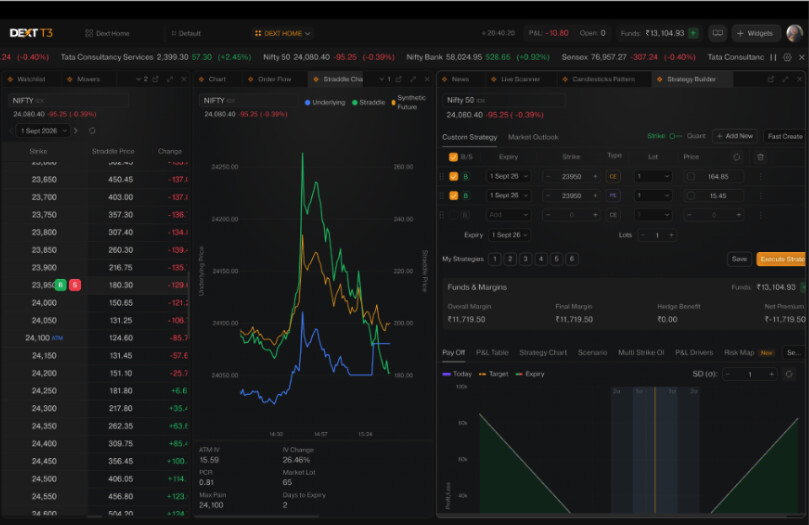Pause the scrolling ticker tape
The width and height of the screenshot is (809, 525).
pyautogui.click(x=773, y=57)
